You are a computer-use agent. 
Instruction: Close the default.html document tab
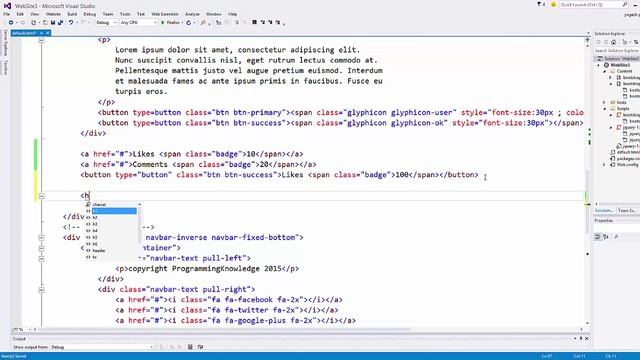[48, 33]
